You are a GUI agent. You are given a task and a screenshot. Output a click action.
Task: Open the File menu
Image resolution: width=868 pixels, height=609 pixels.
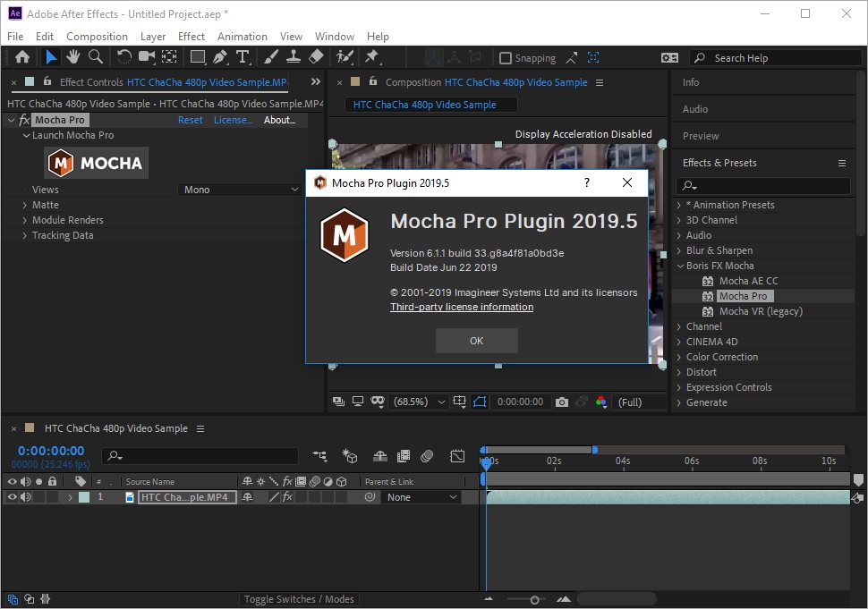coord(15,37)
